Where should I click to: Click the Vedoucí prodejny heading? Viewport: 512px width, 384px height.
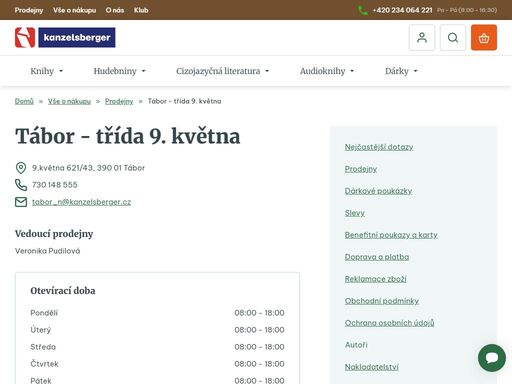coord(54,234)
